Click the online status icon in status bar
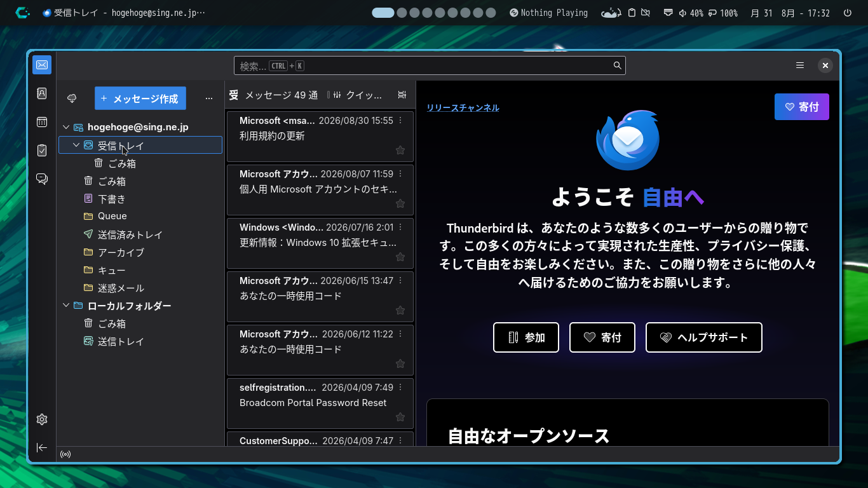The height and width of the screenshot is (488, 868). 65,454
